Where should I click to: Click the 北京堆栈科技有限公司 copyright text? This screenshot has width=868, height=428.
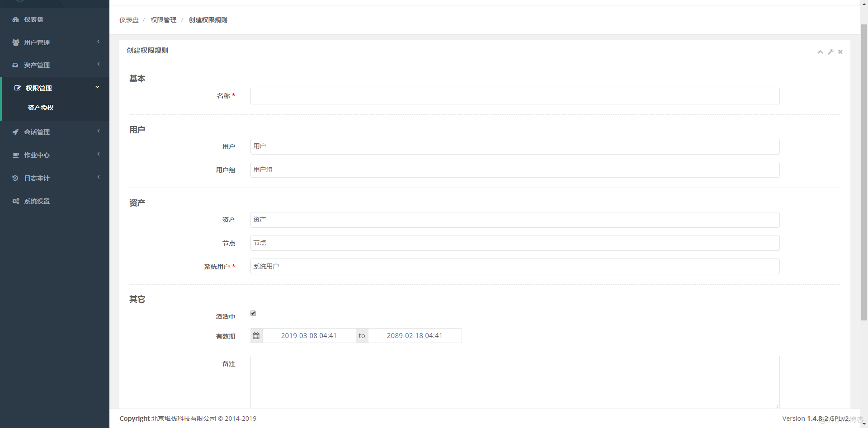(184, 419)
